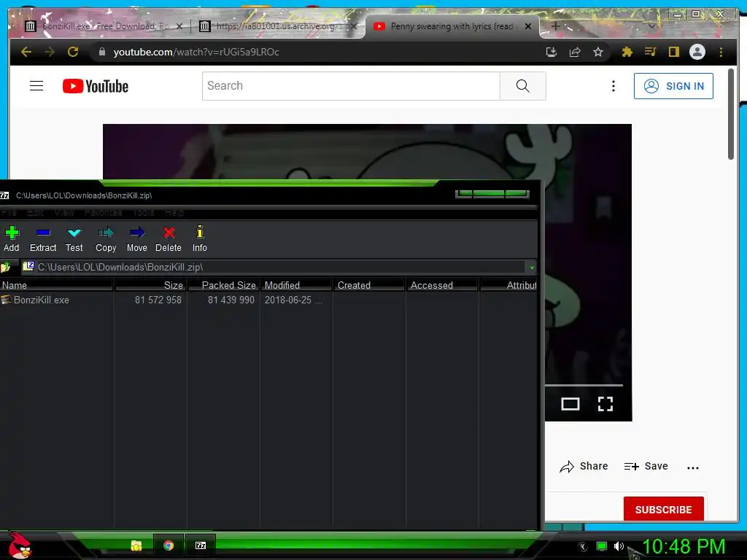Click the Add button in 7-Zip toolbar
This screenshot has height=560, width=747.
[x=12, y=239]
